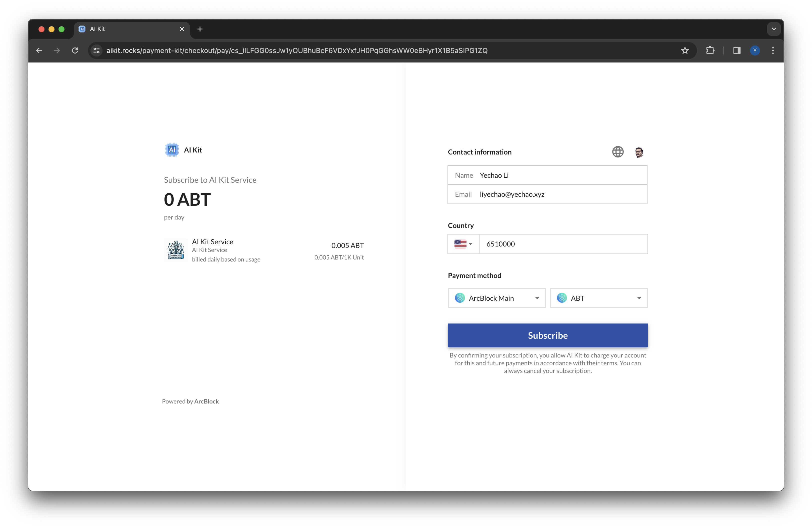Click the globe language switcher icon

pyautogui.click(x=617, y=152)
